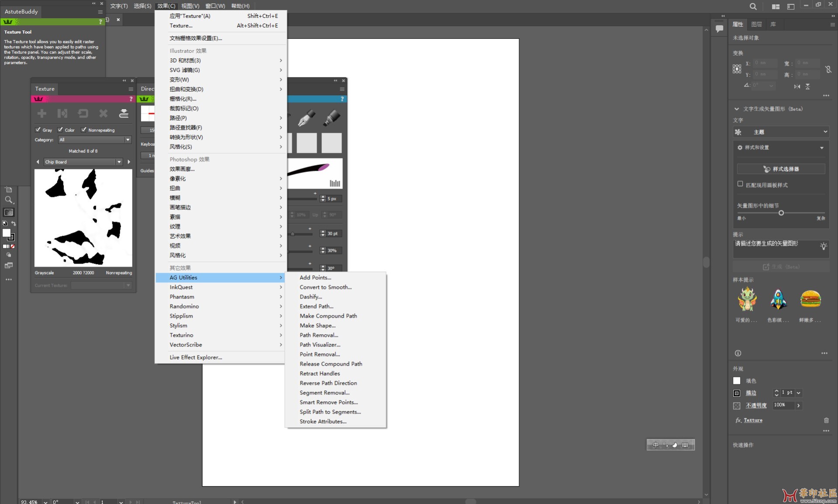Enable 匹配现用画板样式 checkbox
This screenshot has width=838, height=504.
740,184
